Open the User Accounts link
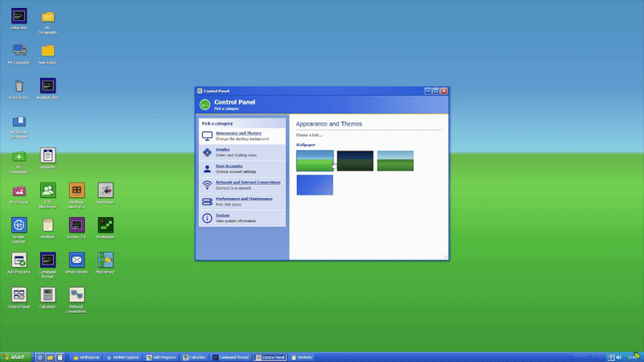644x362 pixels. pos(229,166)
